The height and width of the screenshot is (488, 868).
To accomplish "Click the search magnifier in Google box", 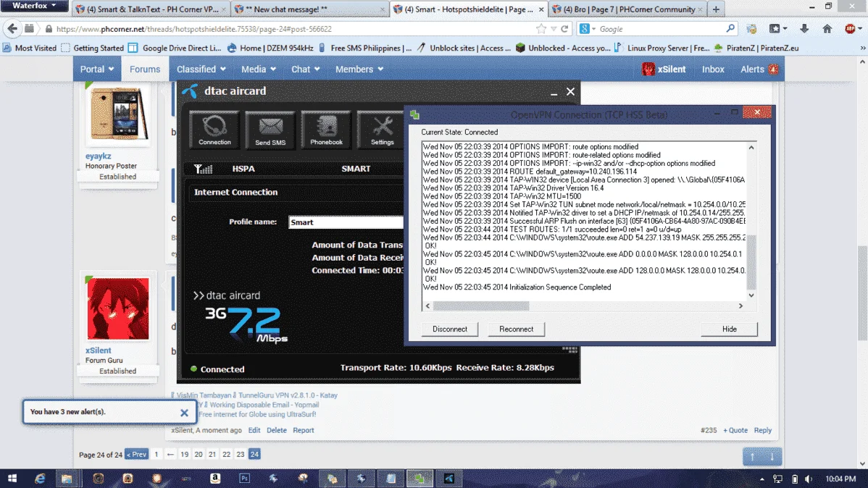I will pos(730,29).
